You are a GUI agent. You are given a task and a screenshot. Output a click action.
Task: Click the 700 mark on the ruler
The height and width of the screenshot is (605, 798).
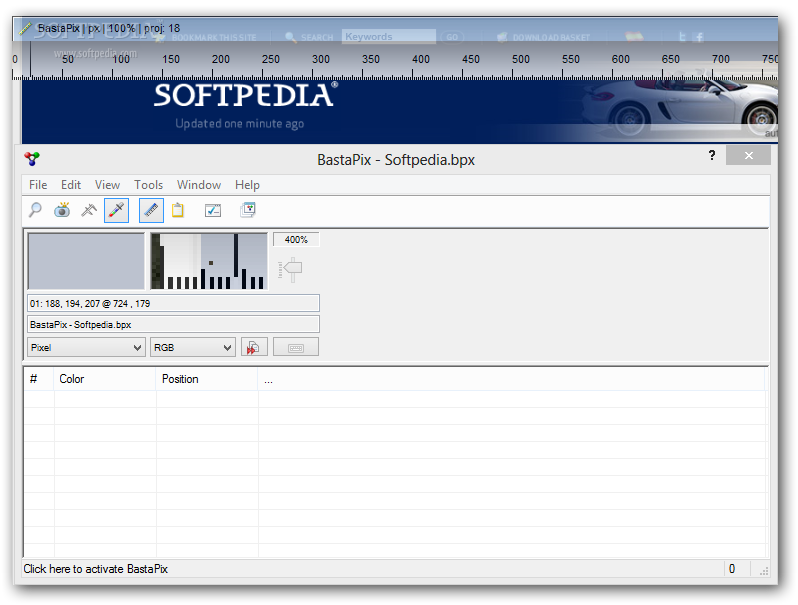pos(721,60)
